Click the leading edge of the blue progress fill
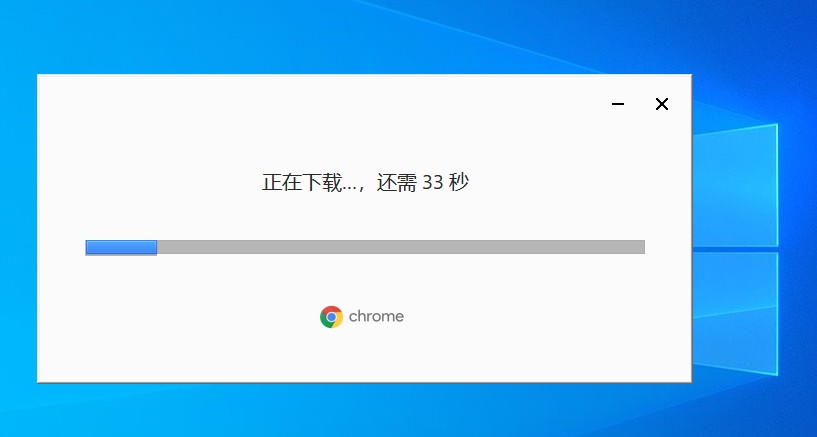Viewport: 817px width, 437px height. click(155, 247)
